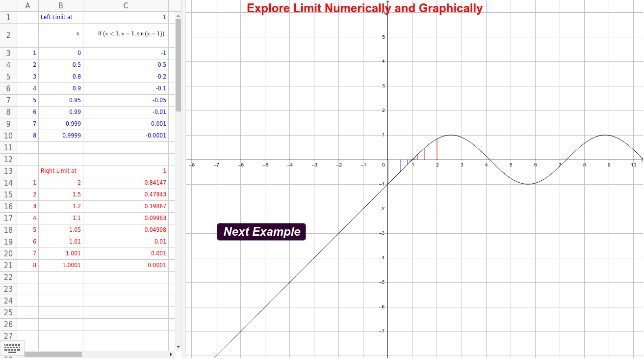644x359 pixels.
Task: Select cell containing 0.19867
Action: 126,206
